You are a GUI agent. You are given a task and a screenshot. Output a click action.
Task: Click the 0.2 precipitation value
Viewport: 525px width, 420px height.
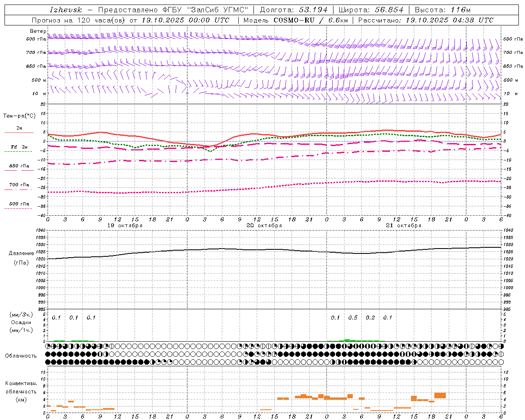370,318
